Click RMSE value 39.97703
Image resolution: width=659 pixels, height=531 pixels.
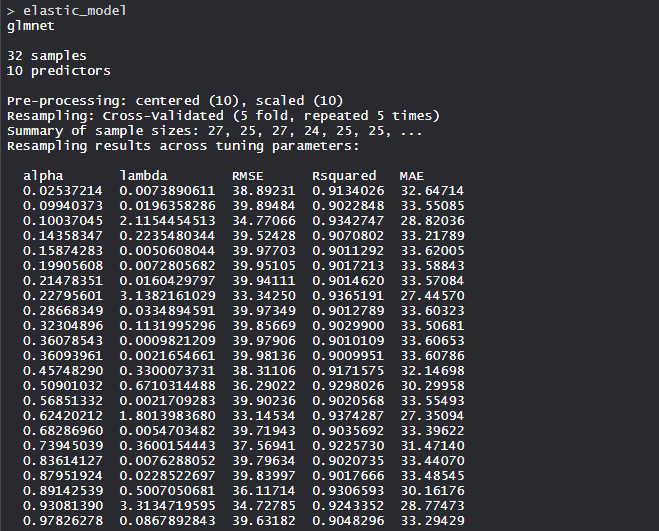[x=264, y=251]
